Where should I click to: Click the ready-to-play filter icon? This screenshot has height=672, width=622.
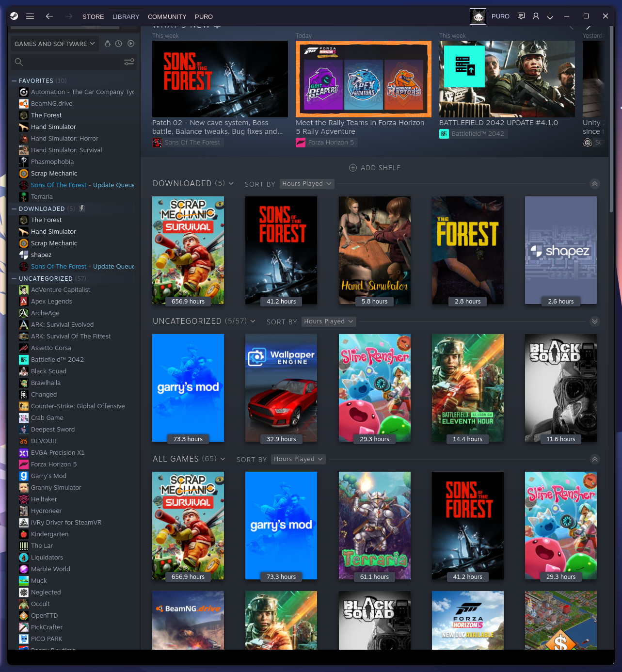130,44
